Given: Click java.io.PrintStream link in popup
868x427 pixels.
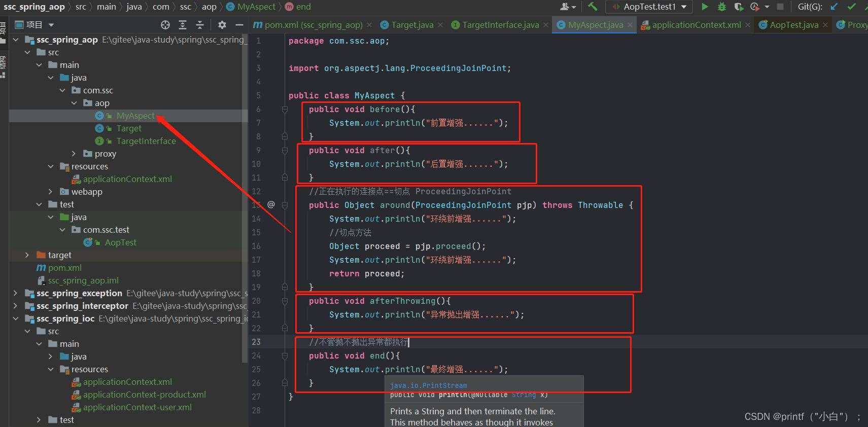Looking at the screenshot, I should click(429, 385).
